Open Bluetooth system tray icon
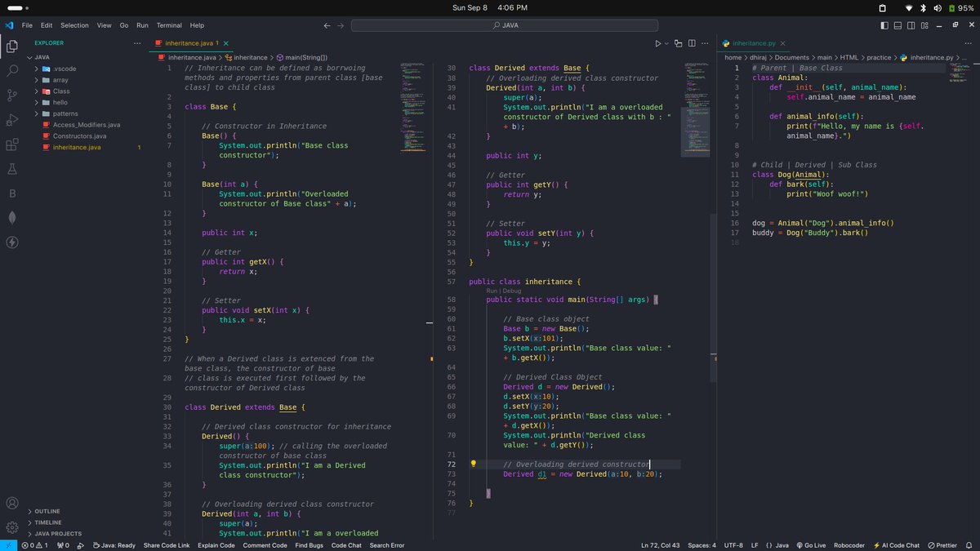980x551 pixels. [x=924, y=7]
